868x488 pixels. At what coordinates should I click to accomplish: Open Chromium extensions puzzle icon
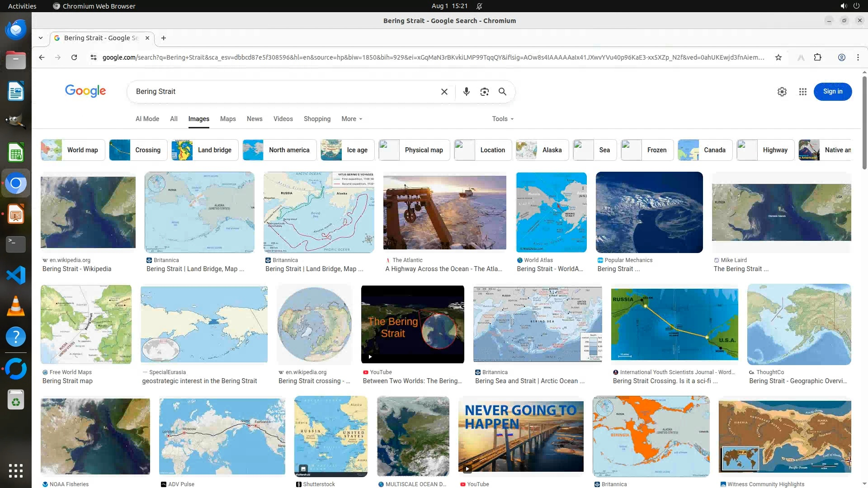(x=817, y=57)
